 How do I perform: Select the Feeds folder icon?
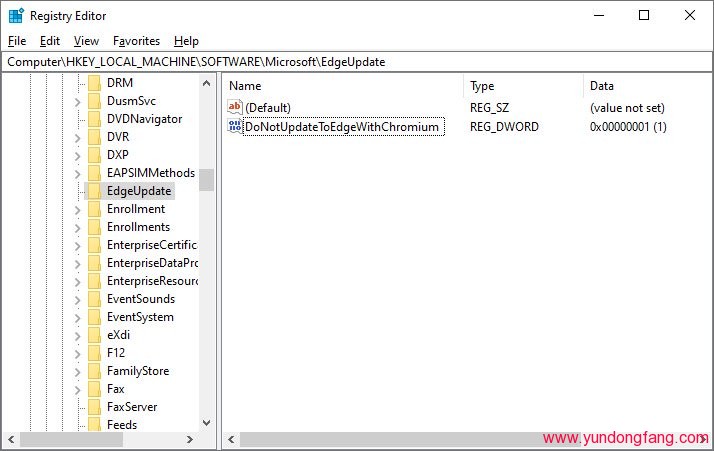coord(94,425)
